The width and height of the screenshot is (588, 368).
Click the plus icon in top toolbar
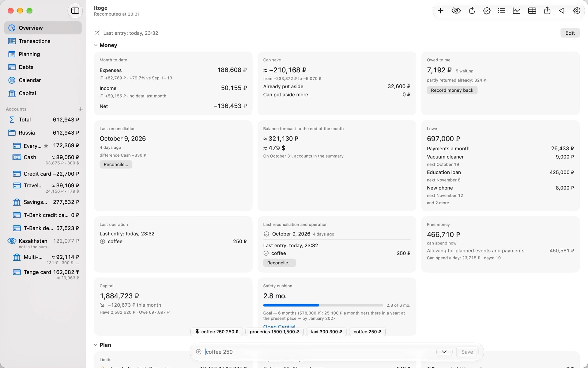click(440, 11)
